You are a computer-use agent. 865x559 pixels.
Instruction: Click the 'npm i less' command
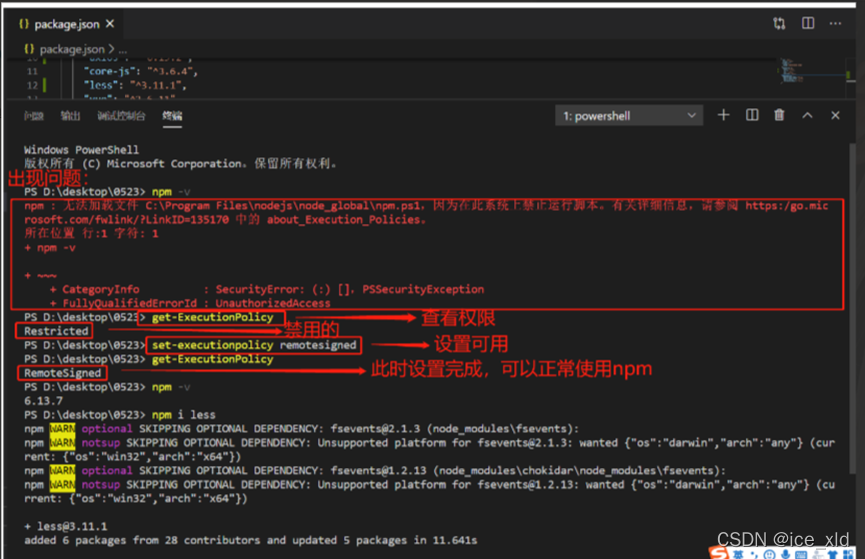tap(184, 414)
